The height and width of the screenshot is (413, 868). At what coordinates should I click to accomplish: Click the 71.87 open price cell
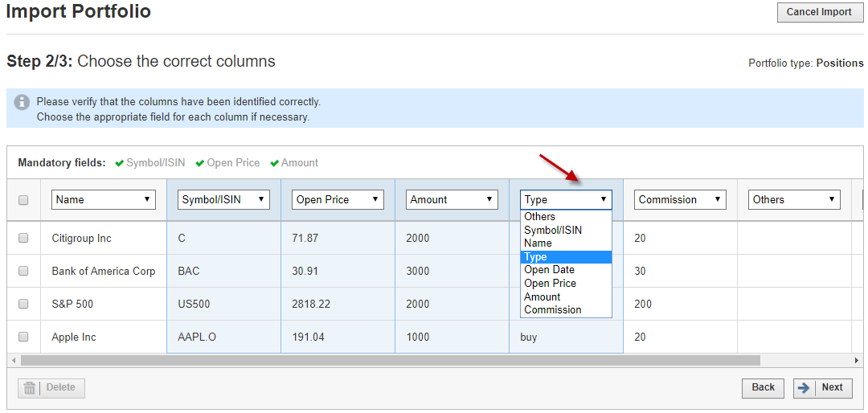click(x=338, y=238)
